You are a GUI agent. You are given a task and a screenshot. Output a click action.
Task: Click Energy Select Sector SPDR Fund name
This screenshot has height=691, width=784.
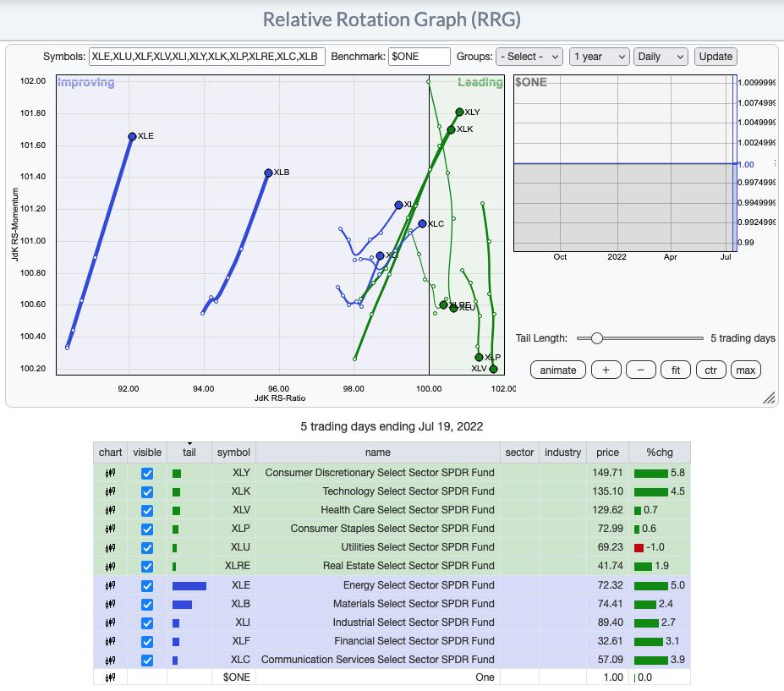click(x=419, y=585)
